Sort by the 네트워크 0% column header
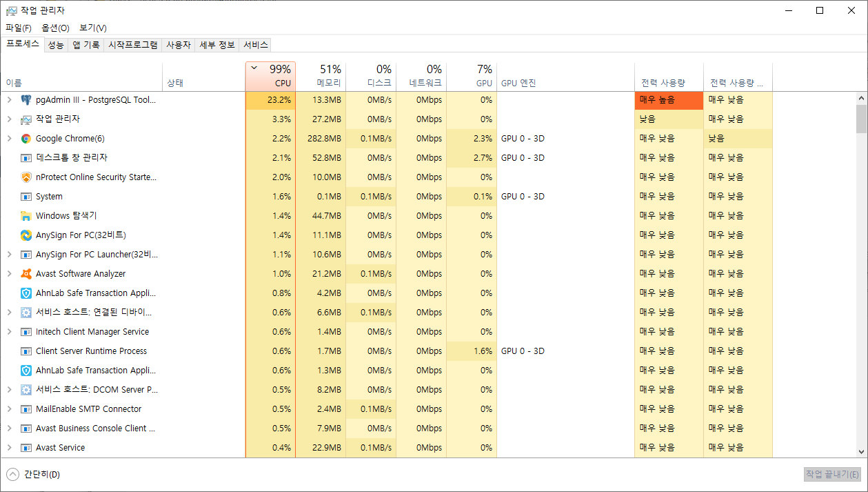The image size is (868, 492). point(421,76)
